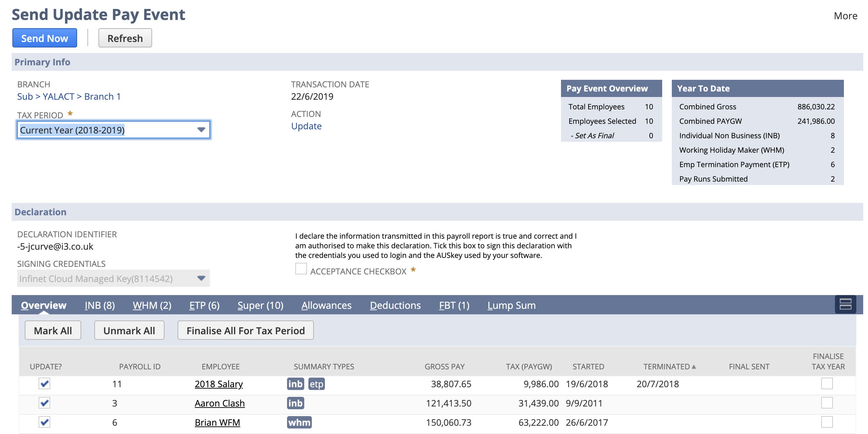Viewport: 868px width, 434px height.
Task: Click the etp badge for 2018 Salary
Action: pyautogui.click(x=316, y=384)
